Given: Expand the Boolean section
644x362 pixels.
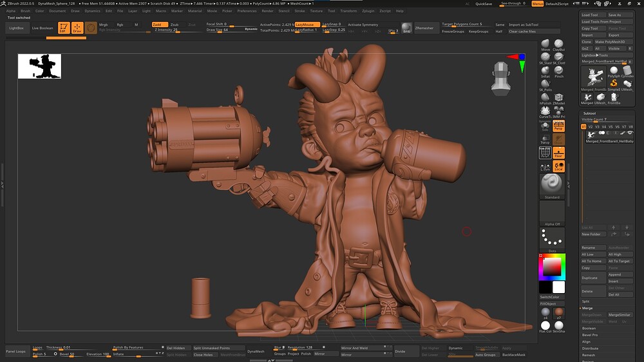Looking at the screenshot, I should pyautogui.click(x=589, y=329).
